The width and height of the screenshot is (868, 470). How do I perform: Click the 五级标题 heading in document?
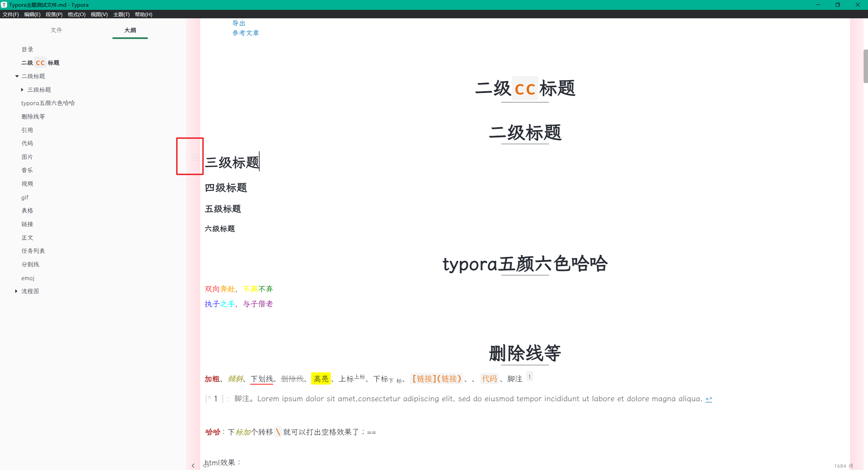[223, 209]
